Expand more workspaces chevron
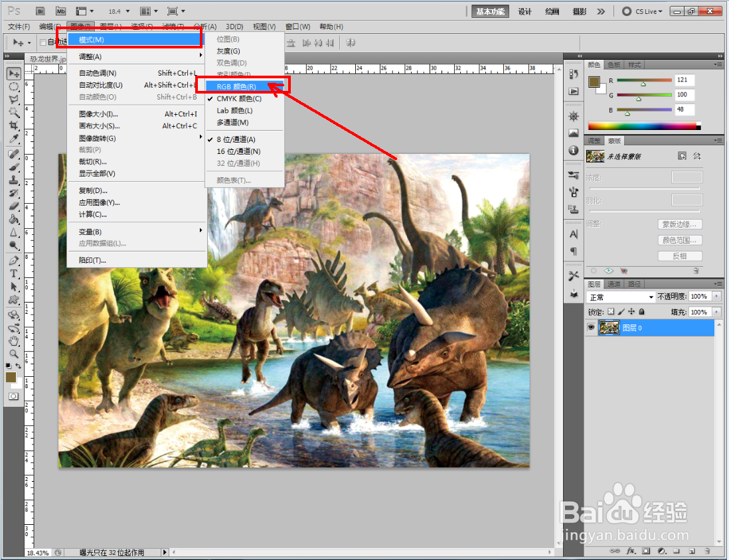729x560 pixels. coord(601,12)
